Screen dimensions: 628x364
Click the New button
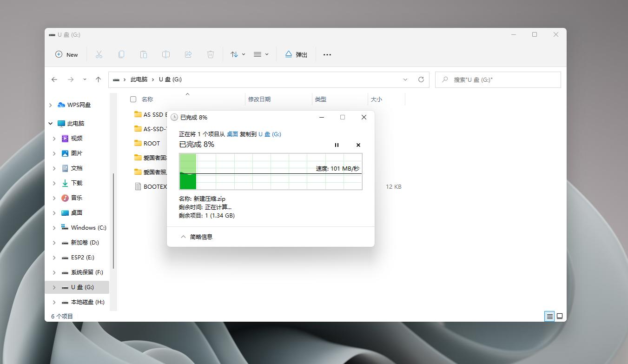point(66,54)
